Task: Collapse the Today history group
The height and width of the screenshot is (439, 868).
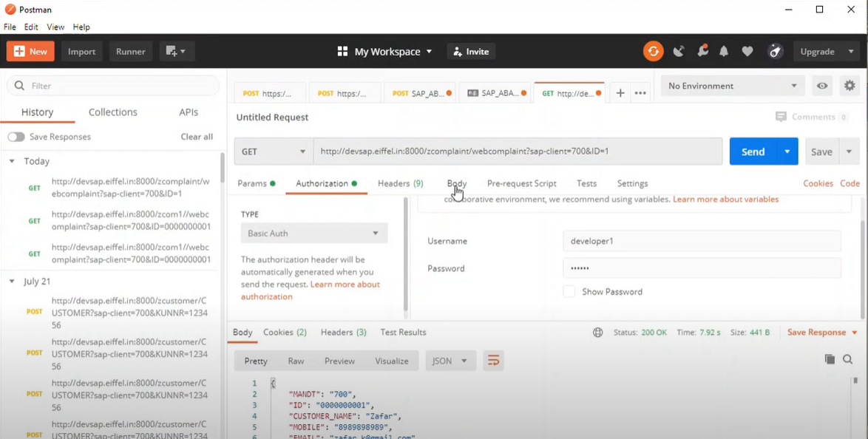Action: (x=12, y=162)
